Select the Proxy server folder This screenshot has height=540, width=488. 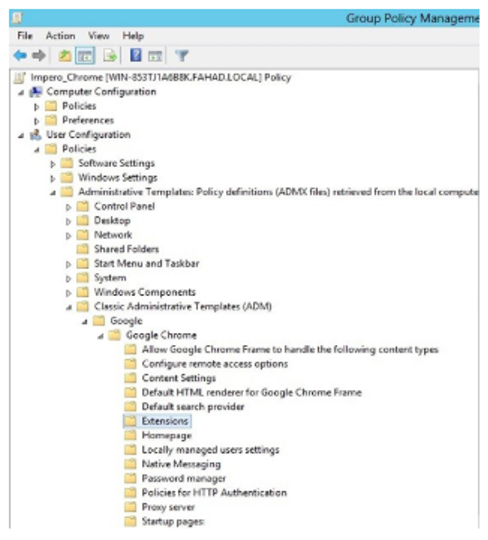pos(168,507)
